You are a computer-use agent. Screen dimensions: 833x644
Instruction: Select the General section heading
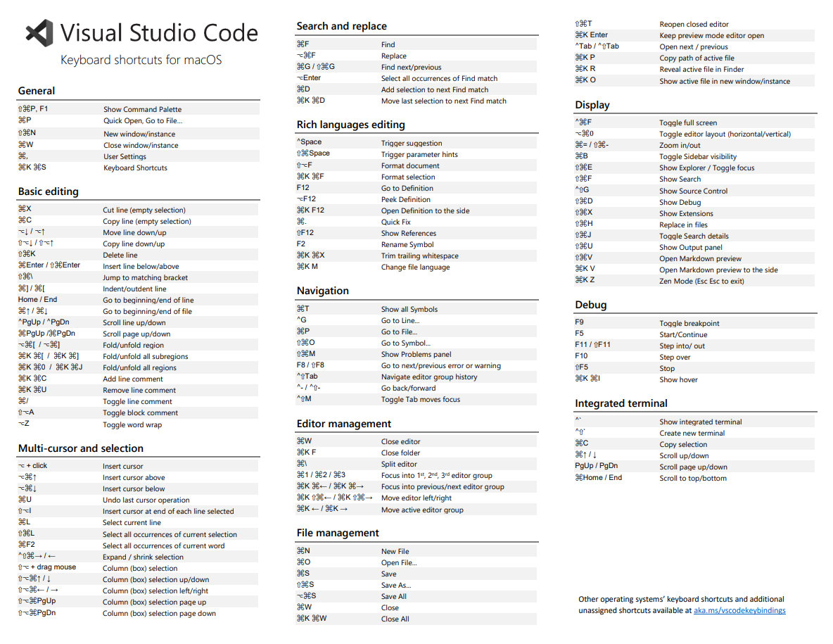click(36, 90)
